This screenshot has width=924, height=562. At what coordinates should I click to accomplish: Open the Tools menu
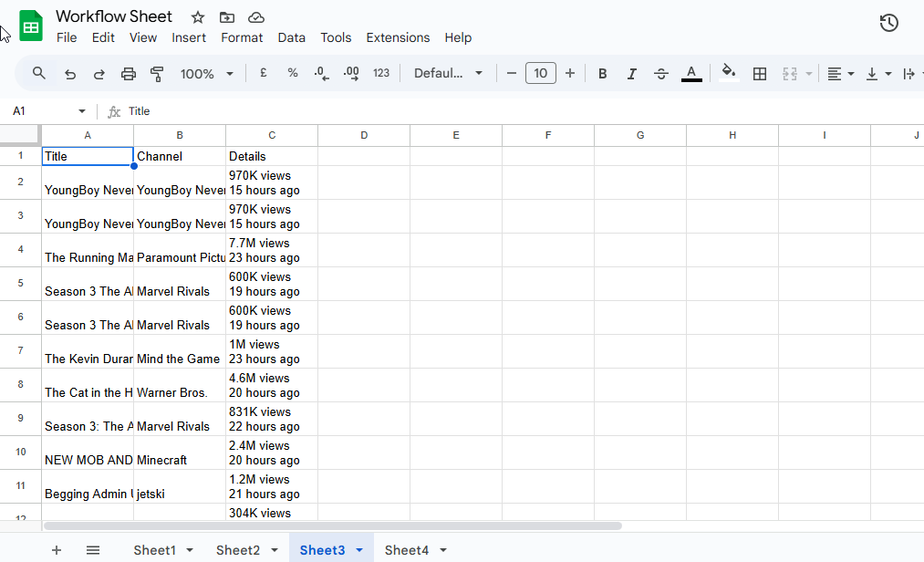(336, 37)
